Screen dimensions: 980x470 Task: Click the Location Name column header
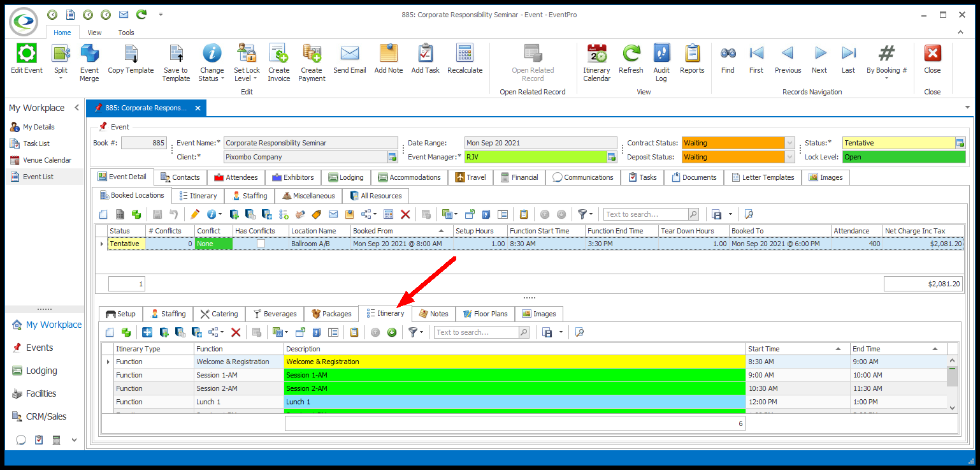click(319, 231)
